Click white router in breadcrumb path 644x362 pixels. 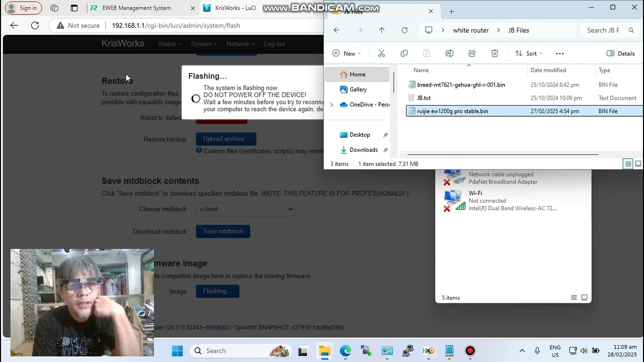coord(471,30)
